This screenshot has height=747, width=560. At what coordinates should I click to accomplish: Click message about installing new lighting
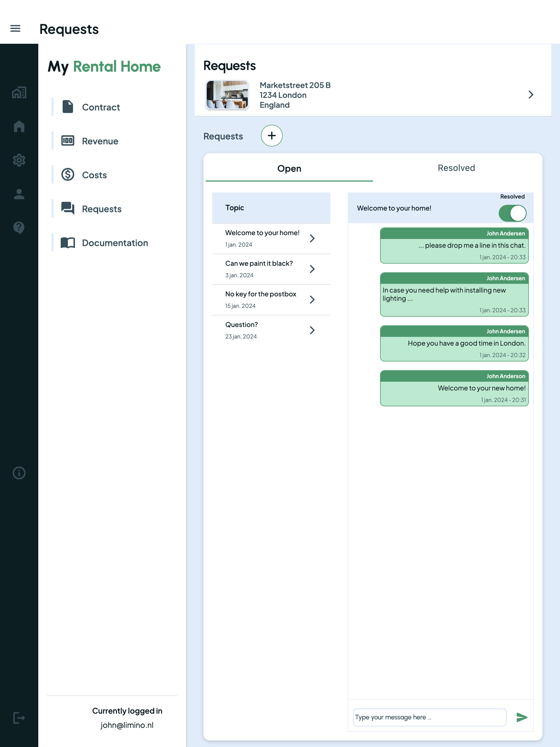click(454, 294)
